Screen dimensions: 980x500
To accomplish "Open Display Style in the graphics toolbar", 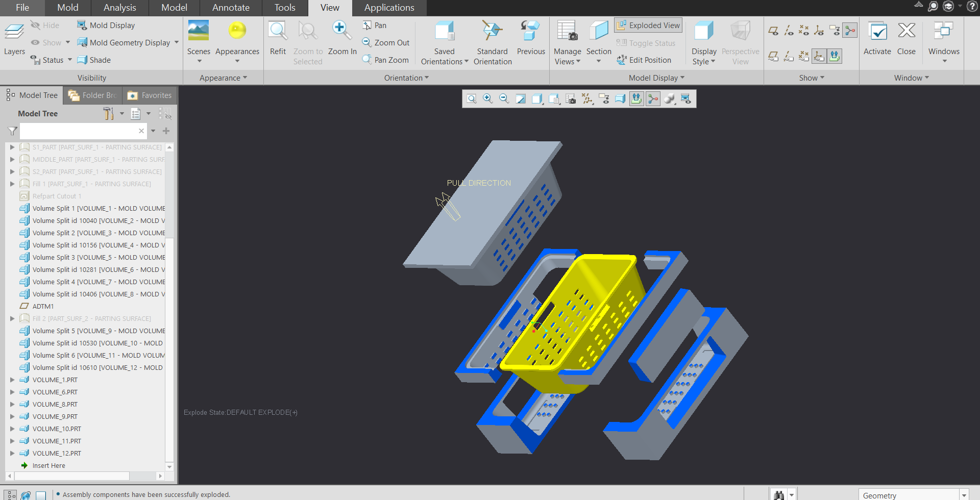I will tap(537, 98).
